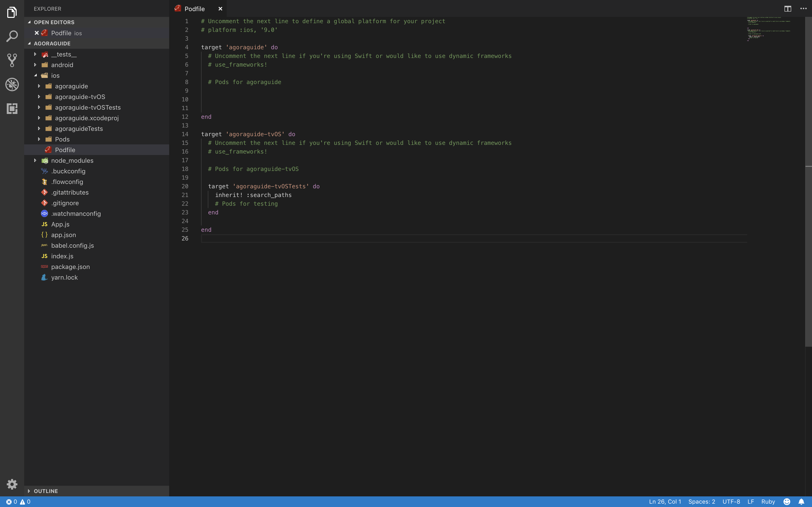The width and height of the screenshot is (812, 507).
Task: Click the Remote Explorer icon in sidebar
Action: coord(12,109)
